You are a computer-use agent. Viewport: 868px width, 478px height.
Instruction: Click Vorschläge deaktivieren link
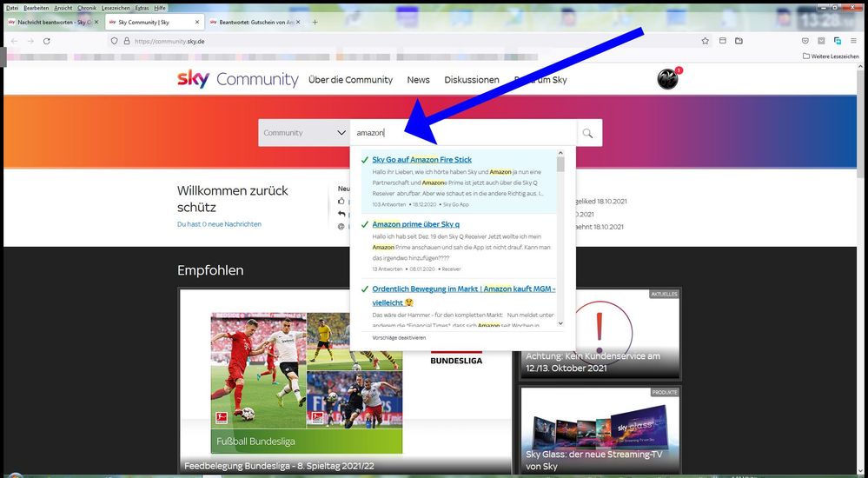399,337
